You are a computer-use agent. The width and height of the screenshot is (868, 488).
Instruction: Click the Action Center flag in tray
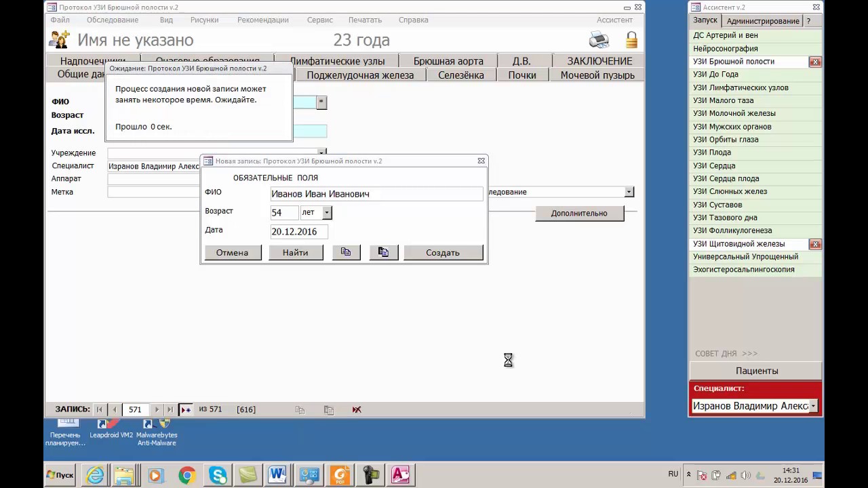pyautogui.click(x=702, y=475)
